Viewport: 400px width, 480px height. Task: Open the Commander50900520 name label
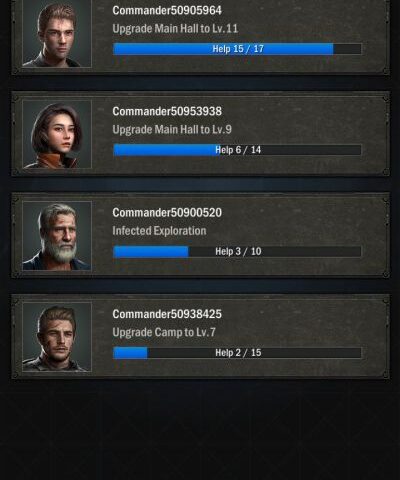click(x=167, y=213)
